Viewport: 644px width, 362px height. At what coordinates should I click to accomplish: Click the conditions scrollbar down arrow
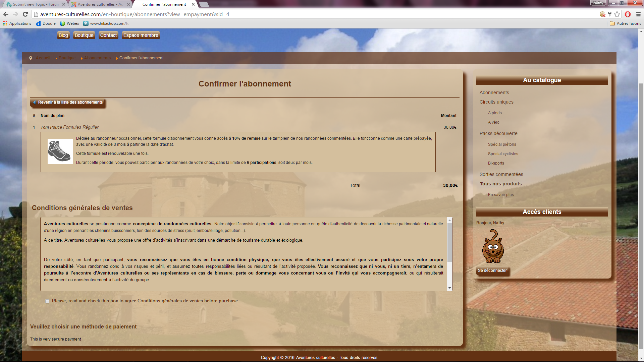pyautogui.click(x=449, y=288)
